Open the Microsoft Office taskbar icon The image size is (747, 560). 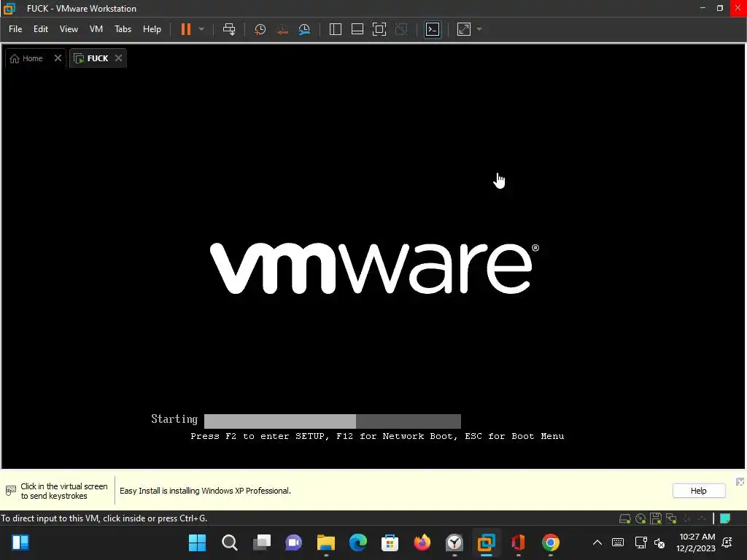coord(519,542)
